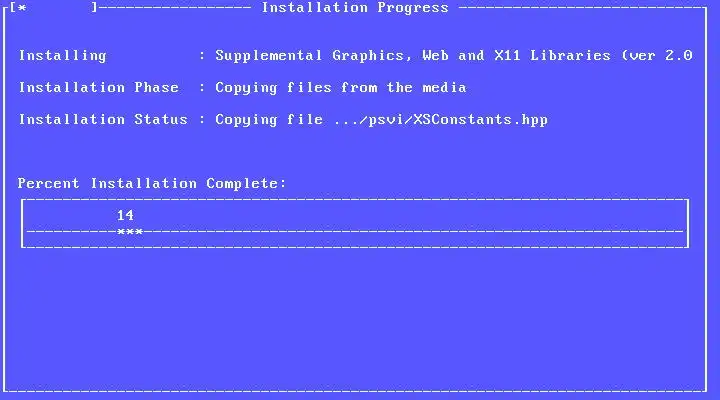Image resolution: width=720 pixels, height=400 pixels.
Task: Click the asterisk indicator in top-left brackets
Action: 22,8
